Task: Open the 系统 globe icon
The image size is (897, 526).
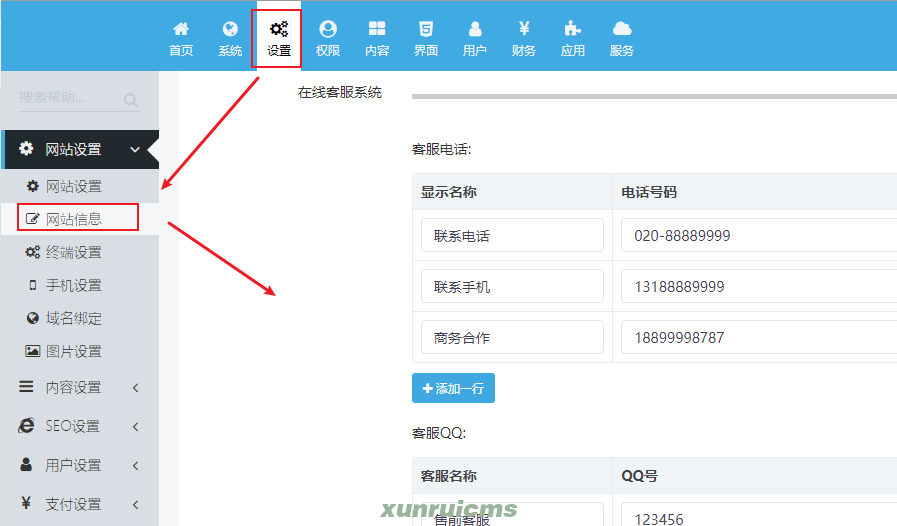Action: [x=230, y=29]
